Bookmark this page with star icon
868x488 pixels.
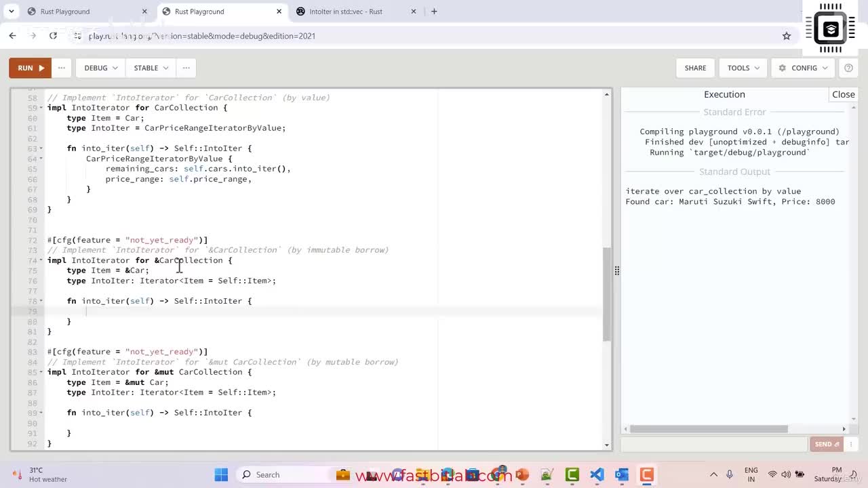tap(787, 36)
